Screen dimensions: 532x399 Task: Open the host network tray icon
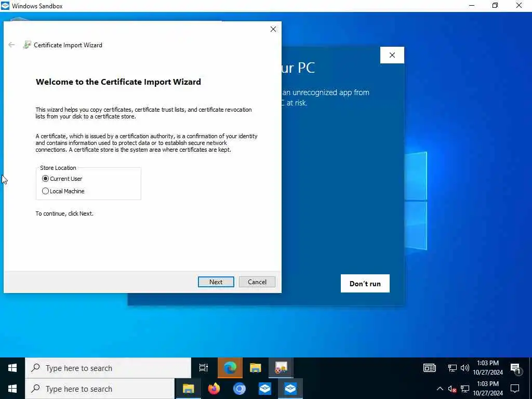(x=465, y=389)
